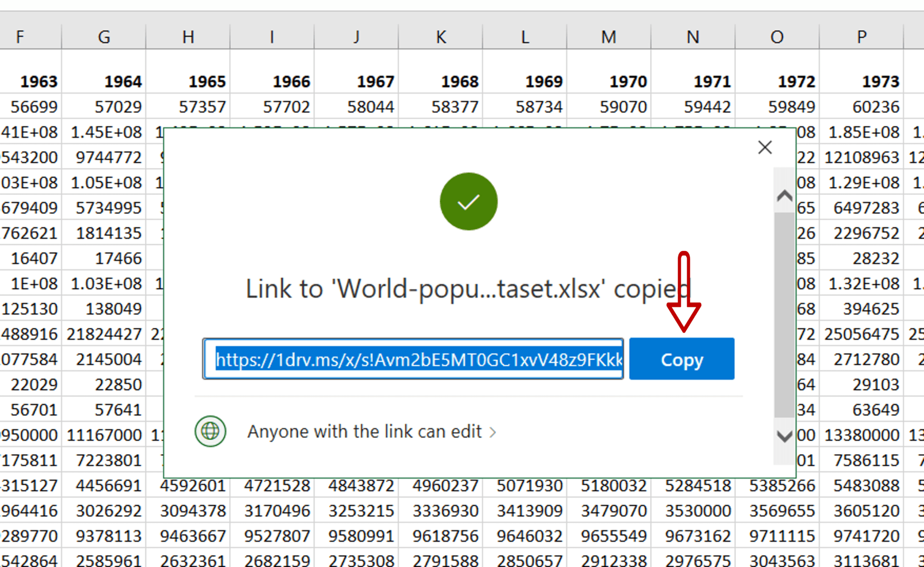Select the cell containing 60236 under 1973
This screenshot has height=567, width=924.
(862, 106)
